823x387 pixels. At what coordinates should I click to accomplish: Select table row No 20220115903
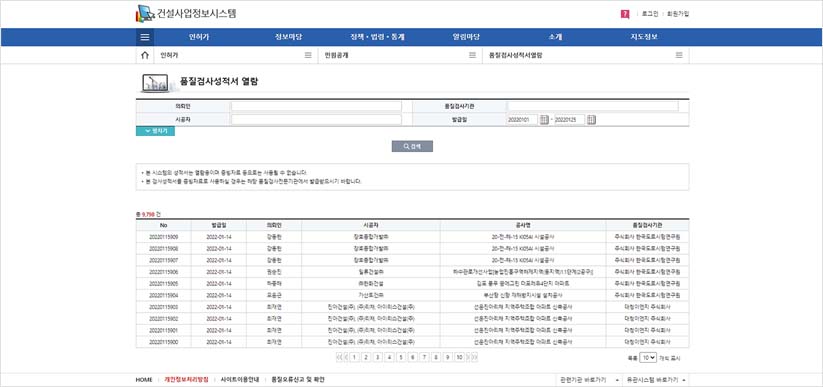click(x=413, y=307)
